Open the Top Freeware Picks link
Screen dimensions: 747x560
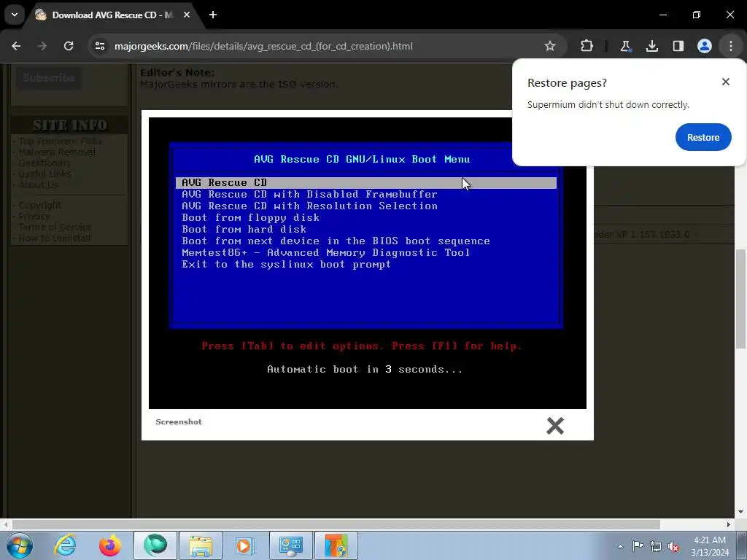point(61,141)
